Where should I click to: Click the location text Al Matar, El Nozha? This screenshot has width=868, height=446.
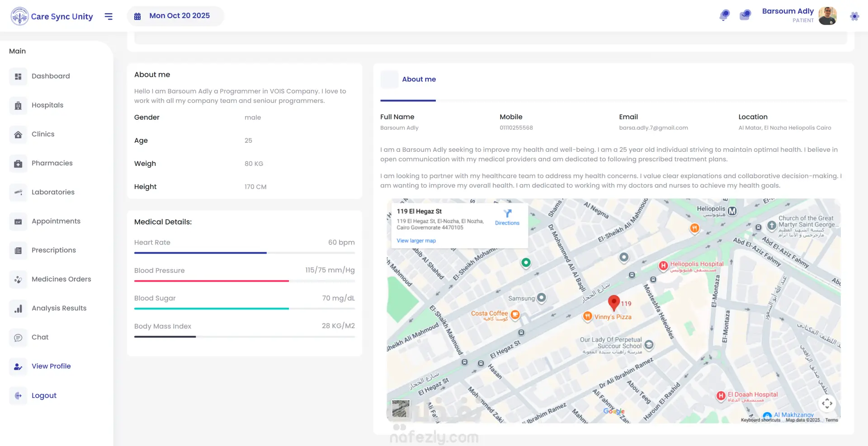coord(785,128)
